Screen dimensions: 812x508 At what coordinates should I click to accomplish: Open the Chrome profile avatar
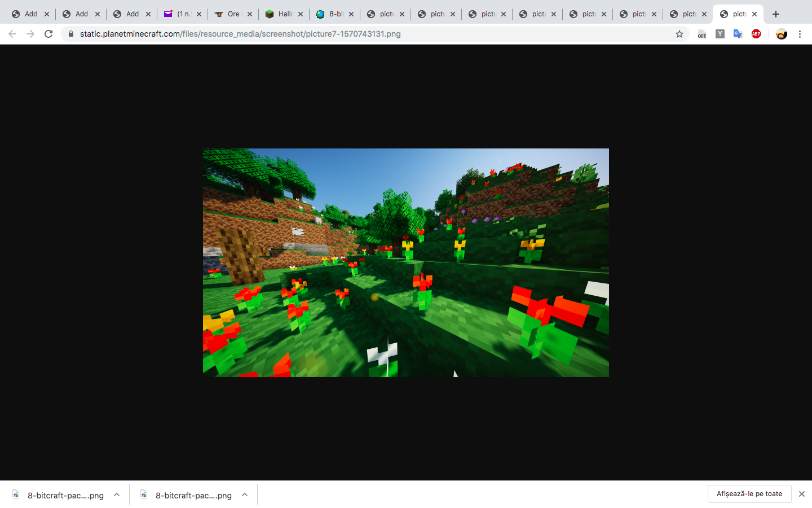pos(782,34)
